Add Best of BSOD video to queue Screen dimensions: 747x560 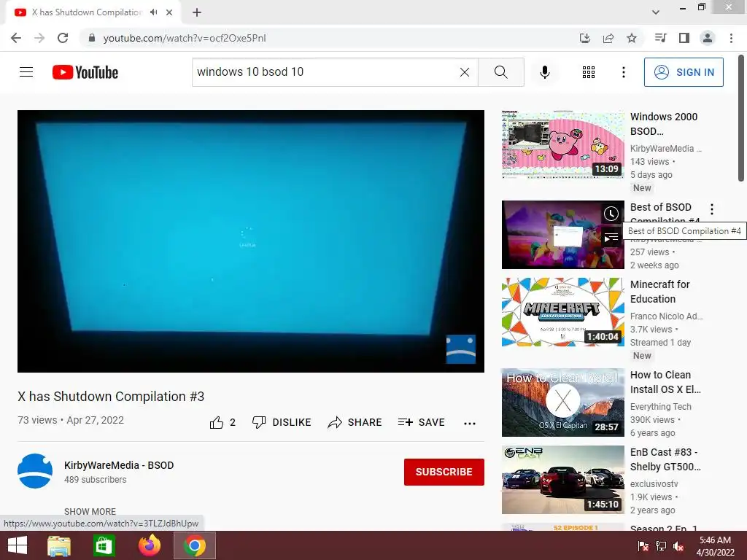click(x=611, y=237)
